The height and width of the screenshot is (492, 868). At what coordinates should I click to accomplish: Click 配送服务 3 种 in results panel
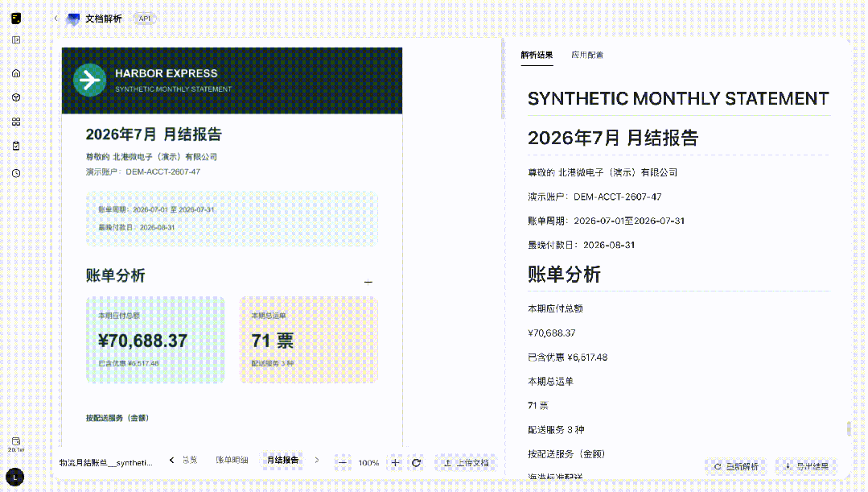[556, 430]
